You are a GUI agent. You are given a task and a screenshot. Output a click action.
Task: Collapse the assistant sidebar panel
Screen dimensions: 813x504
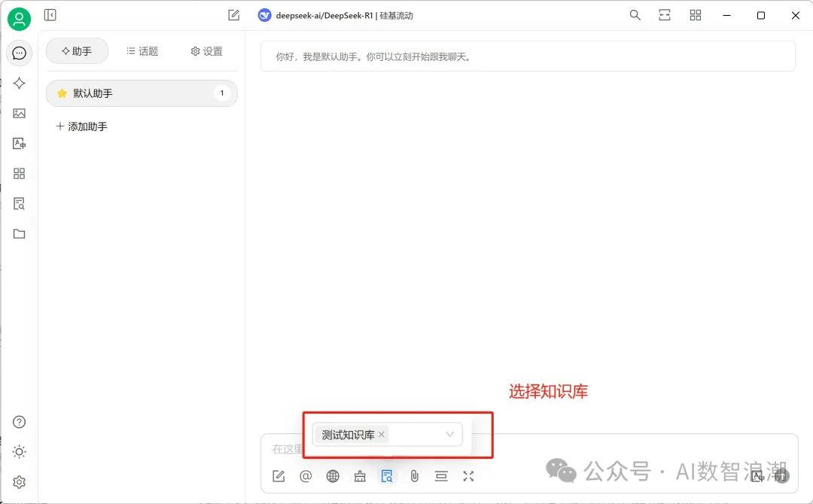[x=50, y=15]
